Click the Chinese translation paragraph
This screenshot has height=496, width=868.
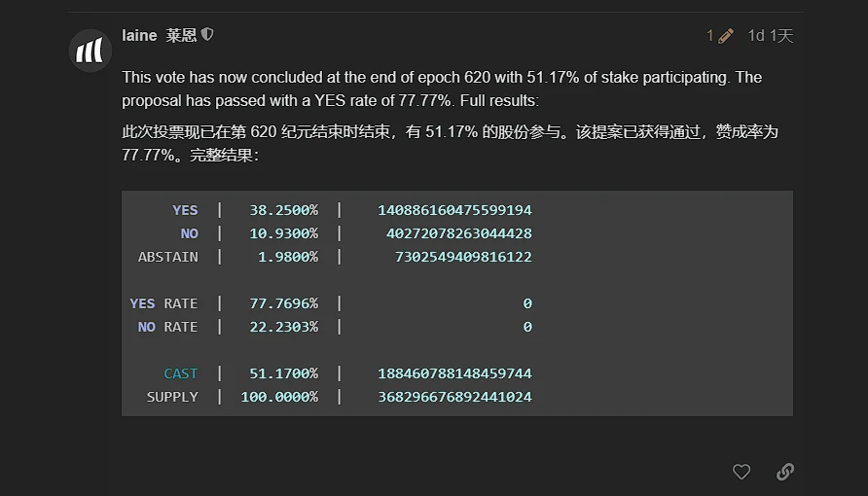click(x=449, y=143)
